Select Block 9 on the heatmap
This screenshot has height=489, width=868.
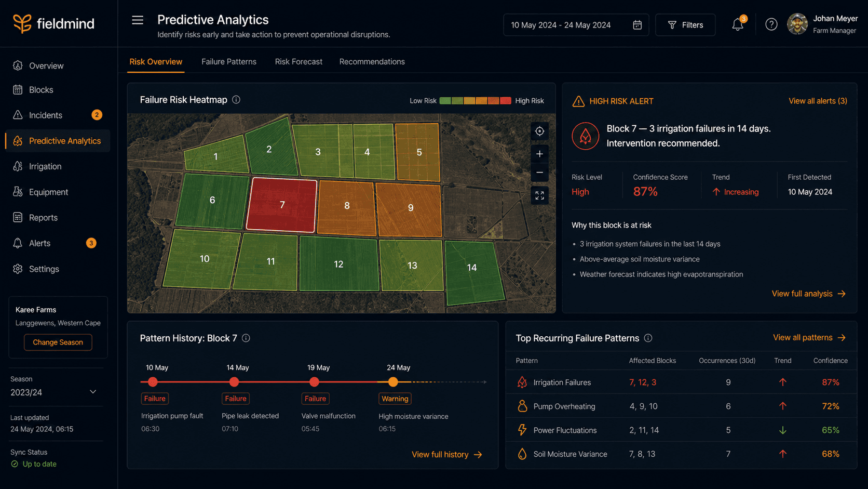click(x=410, y=209)
